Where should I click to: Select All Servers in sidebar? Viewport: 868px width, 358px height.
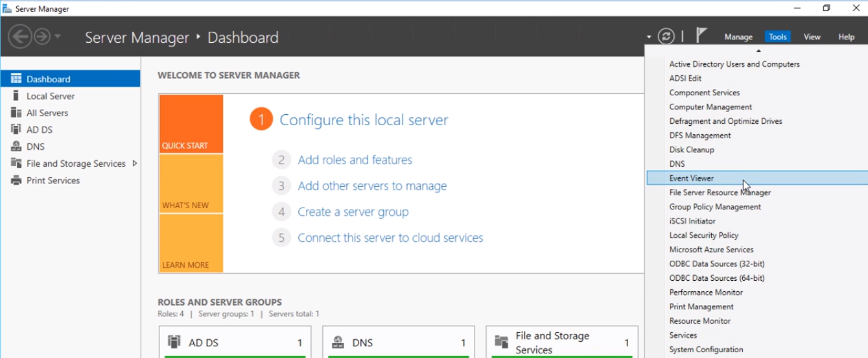[47, 113]
